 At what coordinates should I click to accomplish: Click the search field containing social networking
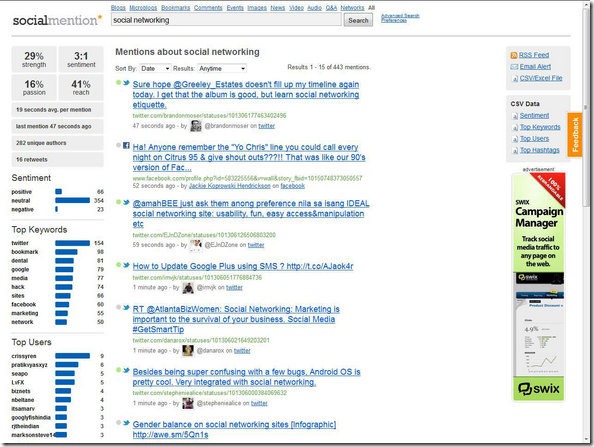pos(226,20)
